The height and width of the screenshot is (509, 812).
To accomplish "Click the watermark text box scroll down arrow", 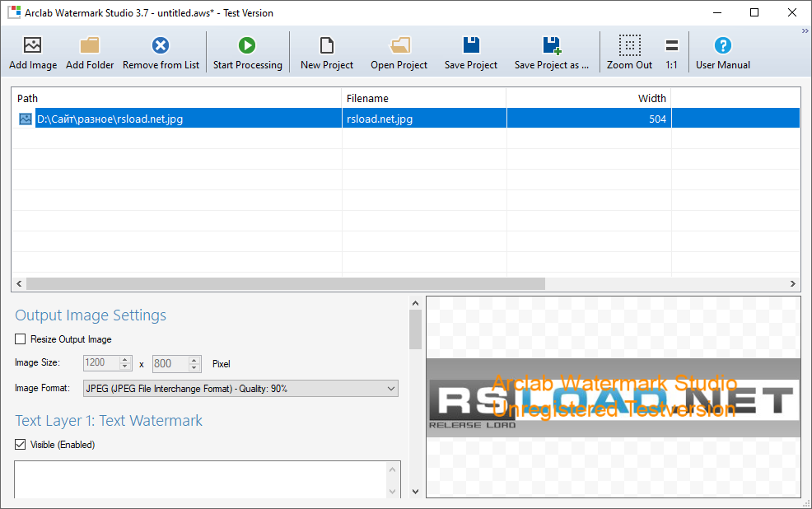I will pos(392,491).
